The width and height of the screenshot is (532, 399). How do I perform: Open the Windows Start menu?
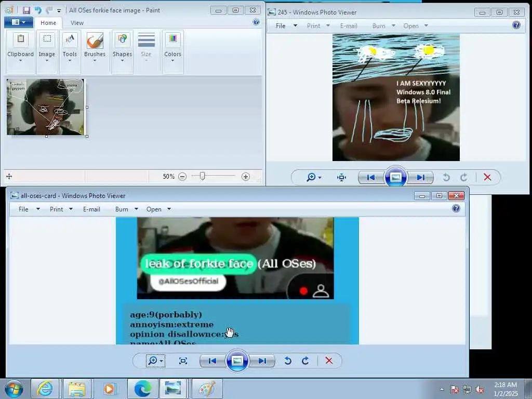(14, 389)
